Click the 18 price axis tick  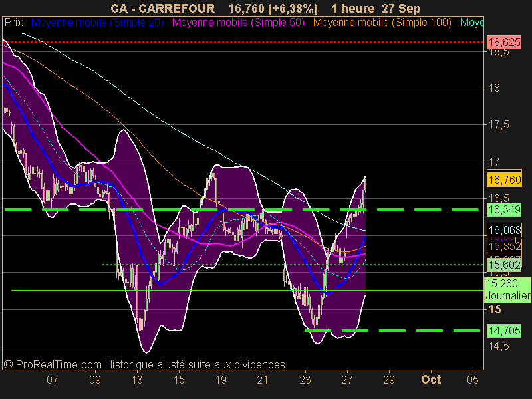(494, 88)
